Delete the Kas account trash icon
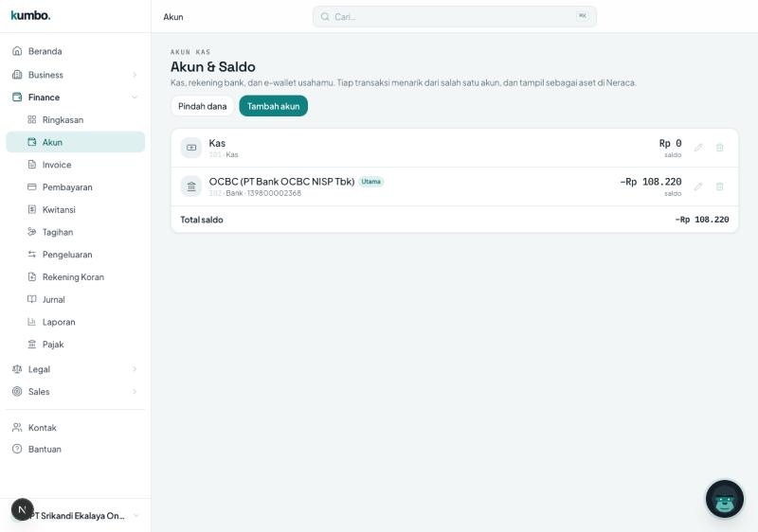Screen dimensions: 758x532 click(719, 148)
